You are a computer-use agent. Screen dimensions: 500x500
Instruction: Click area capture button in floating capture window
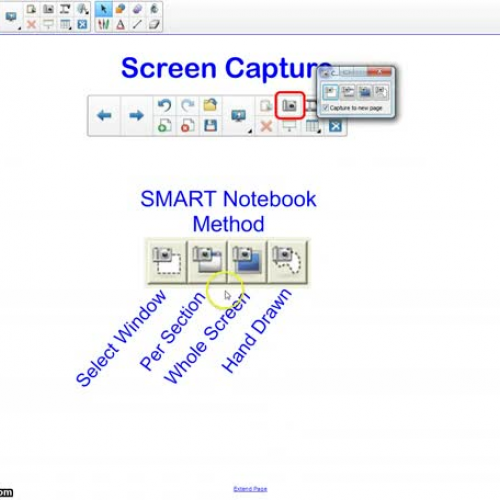tap(331, 92)
